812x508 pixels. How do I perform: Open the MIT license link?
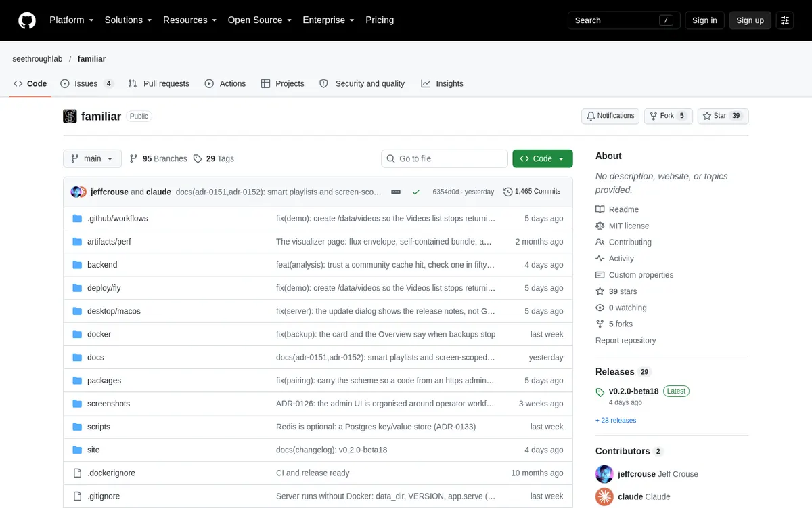point(622,226)
